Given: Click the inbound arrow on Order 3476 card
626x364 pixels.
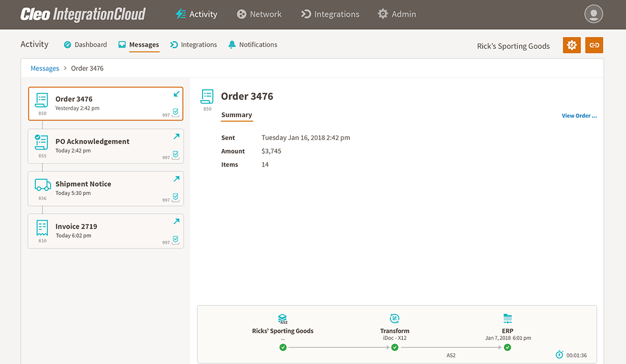Looking at the screenshot, I should pos(176,94).
